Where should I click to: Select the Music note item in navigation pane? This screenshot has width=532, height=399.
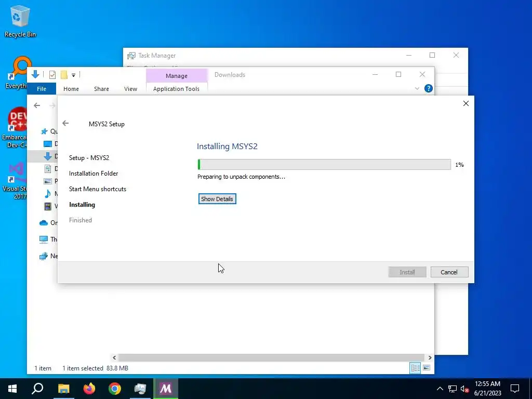(x=48, y=193)
